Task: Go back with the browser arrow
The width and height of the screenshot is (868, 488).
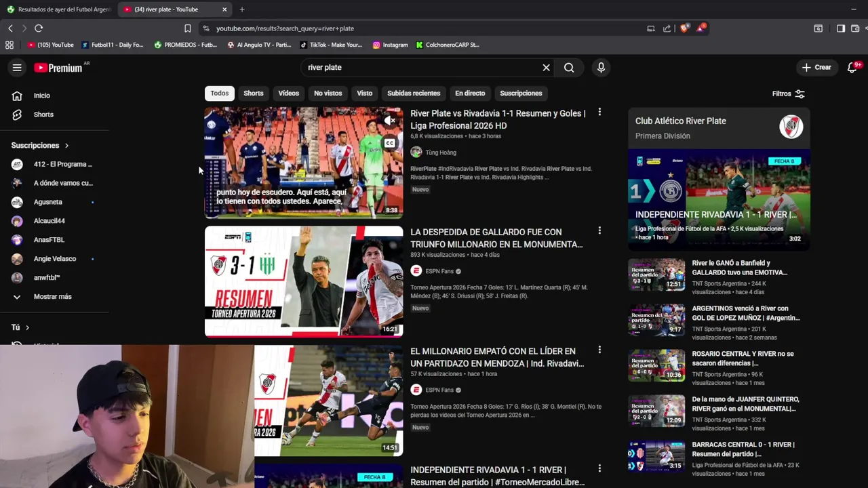Action: click(10, 28)
